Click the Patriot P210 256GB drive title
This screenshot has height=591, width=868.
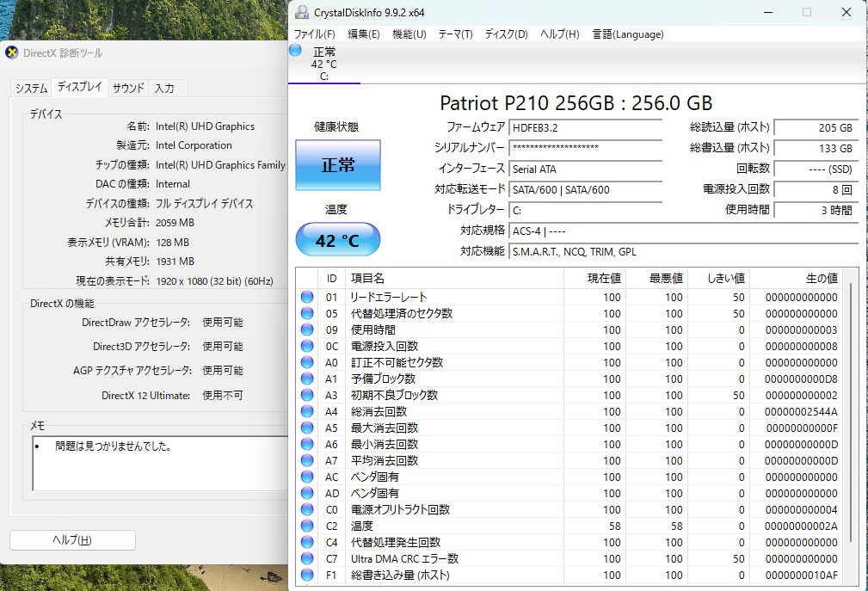tap(576, 103)
